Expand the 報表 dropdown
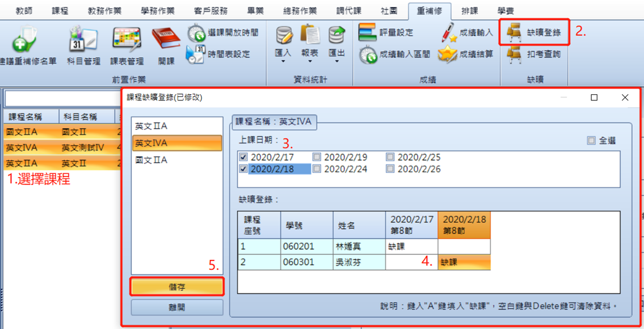 coord(310,46)
